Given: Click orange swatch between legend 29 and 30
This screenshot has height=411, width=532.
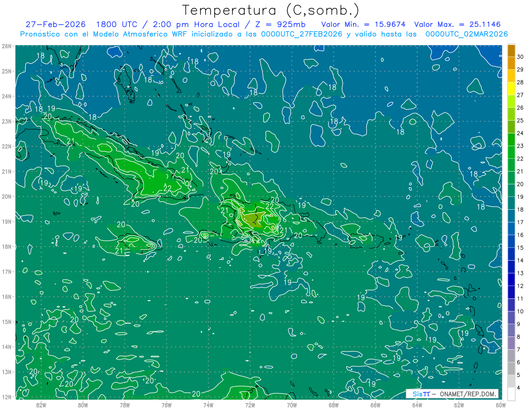Looking at the screenshot, I should 511,63.
